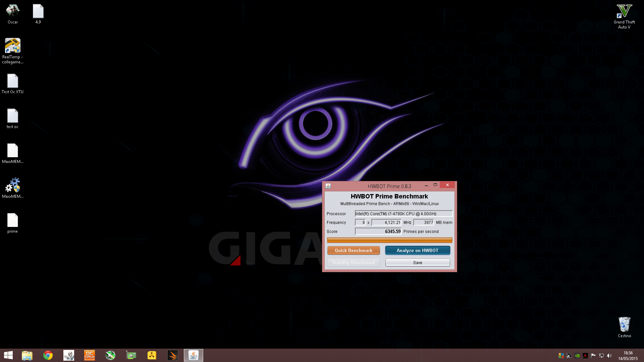Open the green circuit board taskbar app
644x362 pixels.
[x=131, y=355]
